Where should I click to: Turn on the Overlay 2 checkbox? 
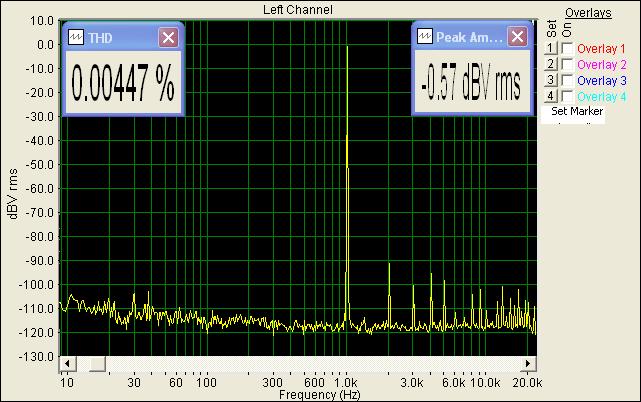(x=567, y=64)
